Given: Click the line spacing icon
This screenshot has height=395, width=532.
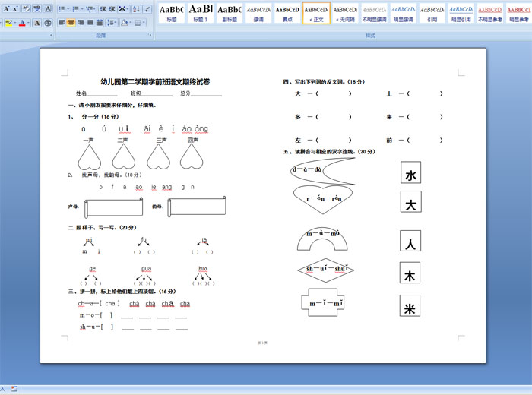Looking at the screenshot, I should tap(110, 23).
